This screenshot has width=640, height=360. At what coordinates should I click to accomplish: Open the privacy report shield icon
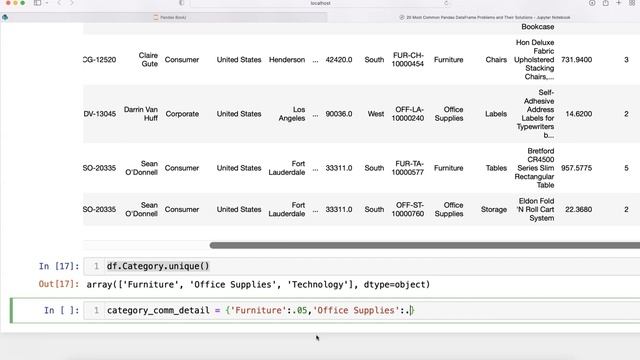pos(182,3)
